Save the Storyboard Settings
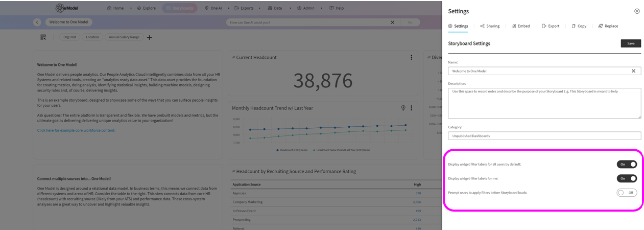 [631, 43]
